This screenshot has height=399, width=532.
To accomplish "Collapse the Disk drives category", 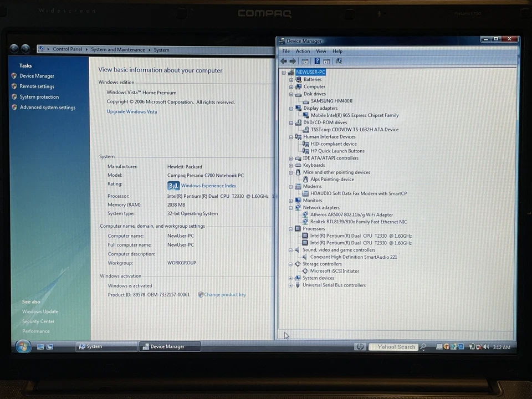I will pyautogui.click(x=291, y=94).
